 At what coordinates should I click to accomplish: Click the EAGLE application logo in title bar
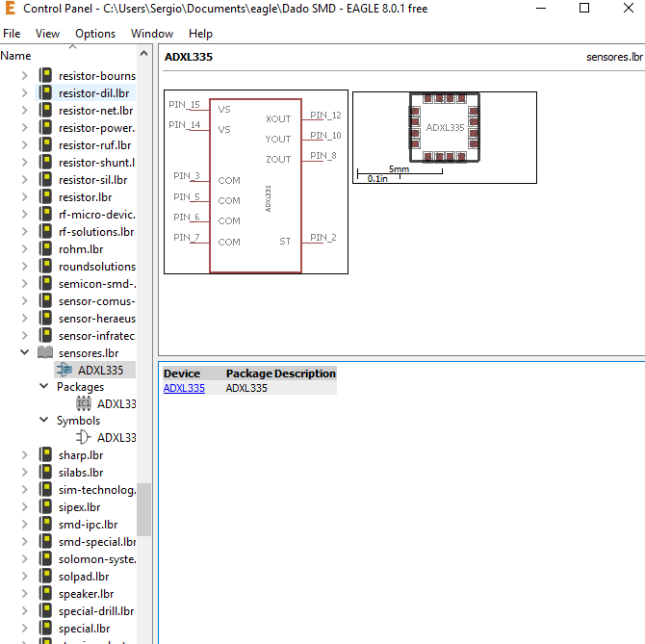tap(10, 9)
